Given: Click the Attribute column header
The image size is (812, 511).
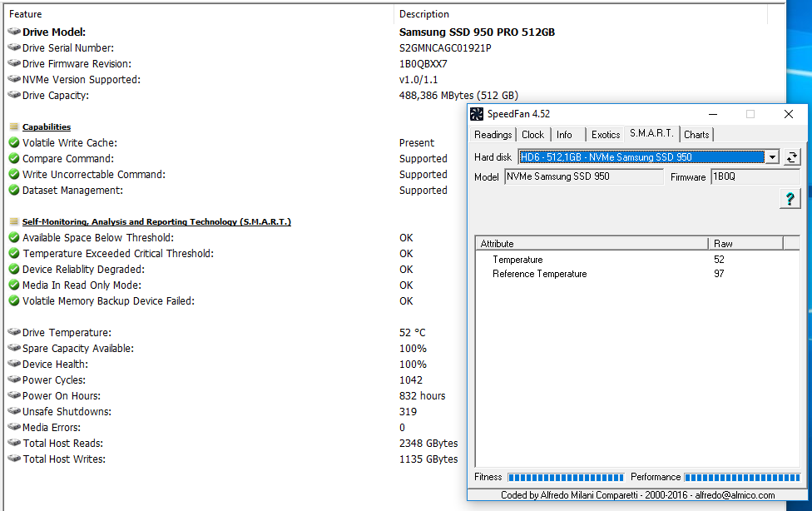Looking at the screenshot, I should [x=592, y=244].
